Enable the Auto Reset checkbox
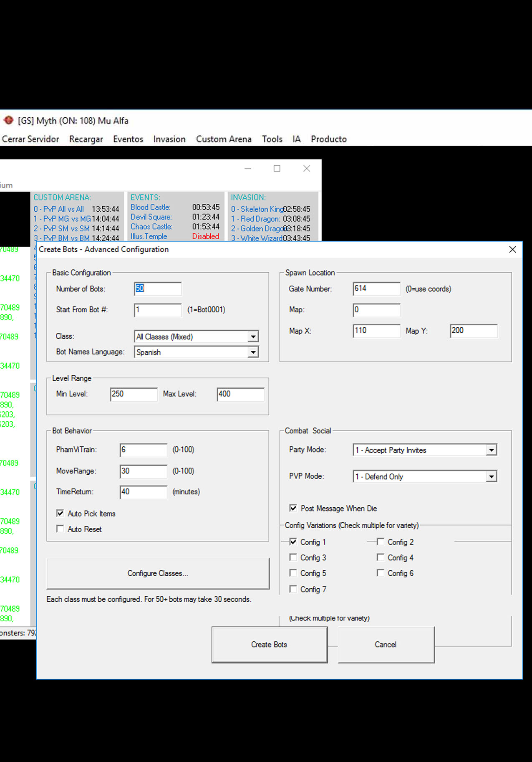The height and width of the screenshot is (762, 532). click(60, 529)
